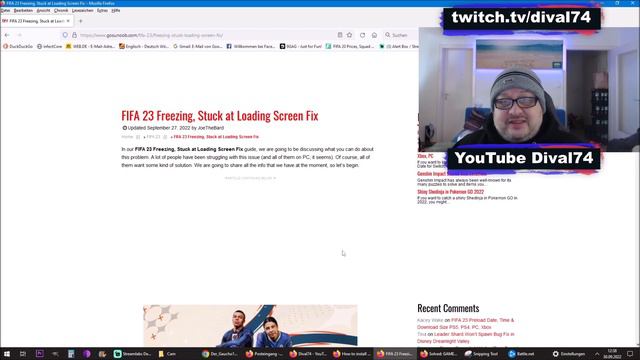Open Task View in the taskbar
640x360 pixels.
(23, 354)
